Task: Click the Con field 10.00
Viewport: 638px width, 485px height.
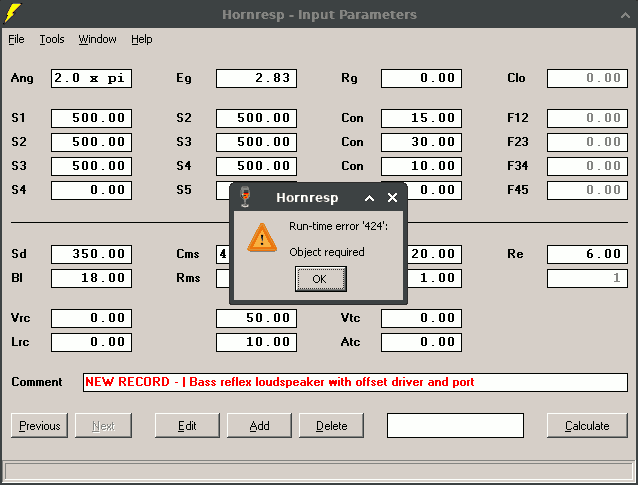Action: (x=422, y=166)
